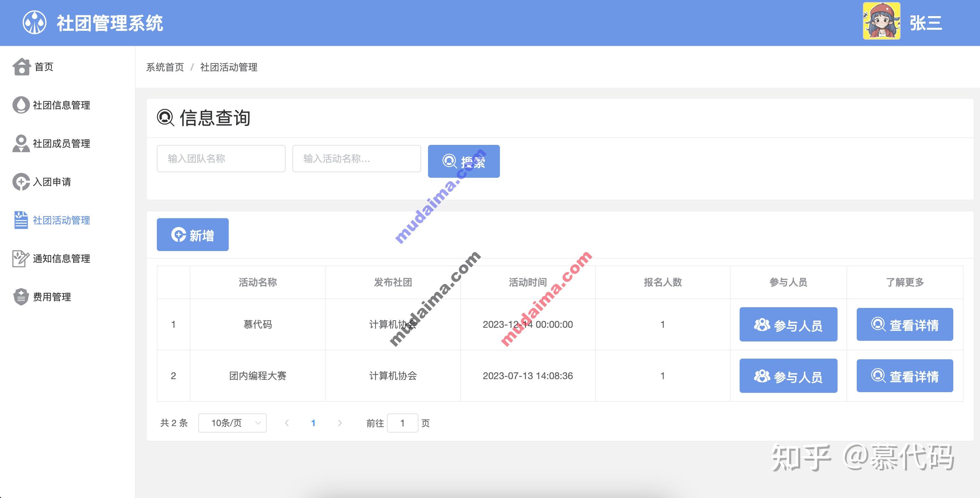Click the water-drop icon for 社团信息管理
Screen dimensions: 980x498
coord(21,105)
